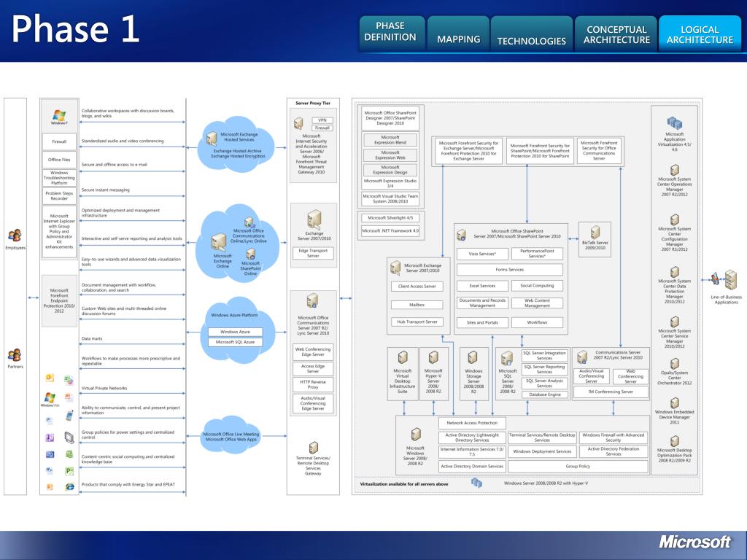The width and height of the screenshot is (747, 560).
Task: Click the proxy-tier Exchange Server 2007/2010 icon
Action: tap(314, 219)
